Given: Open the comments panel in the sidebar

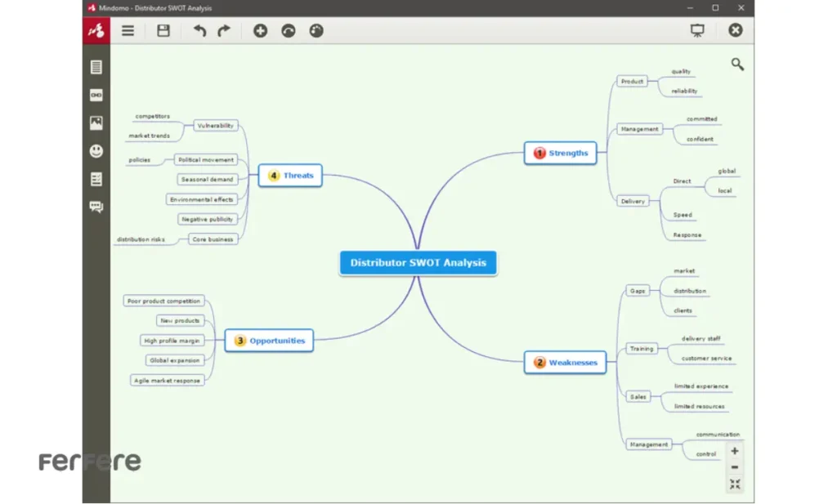Looking at the screenshot, I should tap(96, 207).
